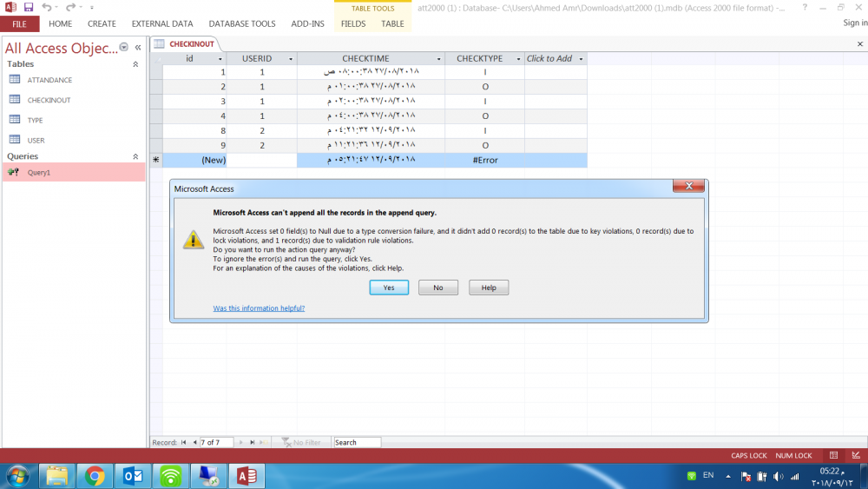Click the record Search box
This screenshot has width=868, height=489.
point(357,442)
